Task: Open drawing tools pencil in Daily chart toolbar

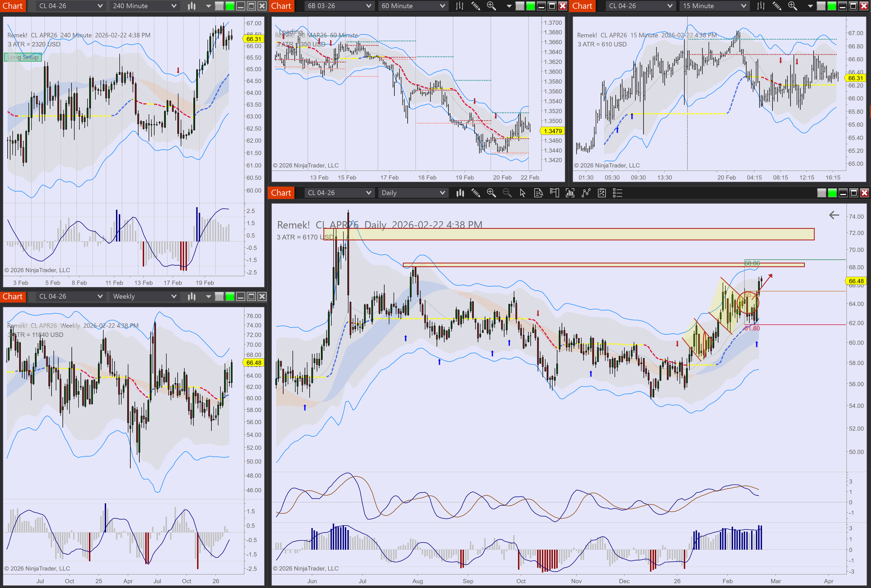Action: [476, 193]
